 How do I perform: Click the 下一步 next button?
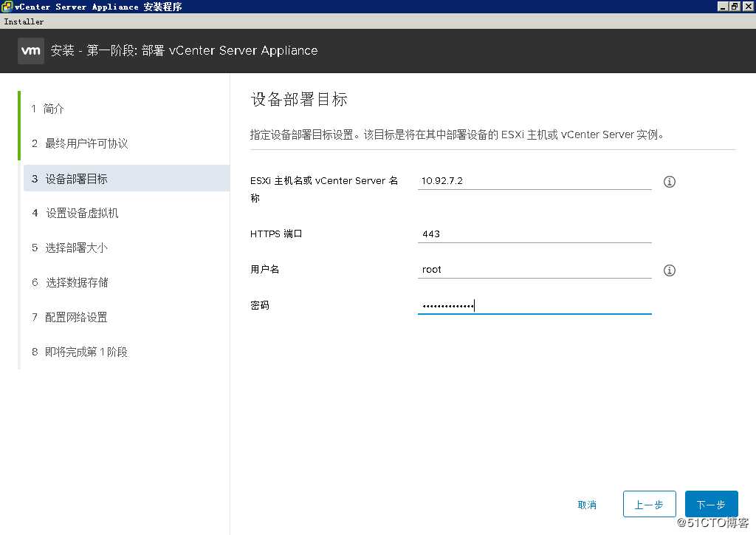click(711, 504)
